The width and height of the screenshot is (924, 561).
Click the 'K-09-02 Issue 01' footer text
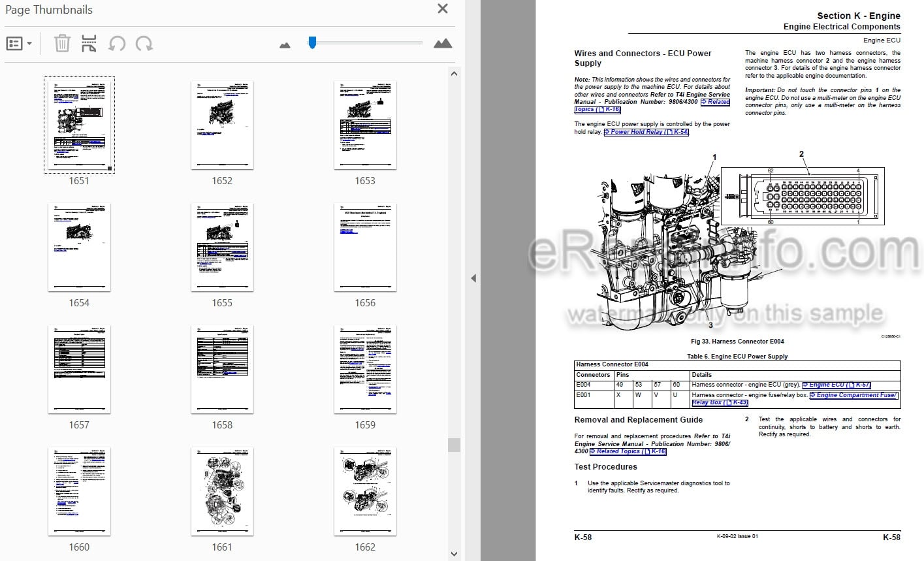point(737,537)
